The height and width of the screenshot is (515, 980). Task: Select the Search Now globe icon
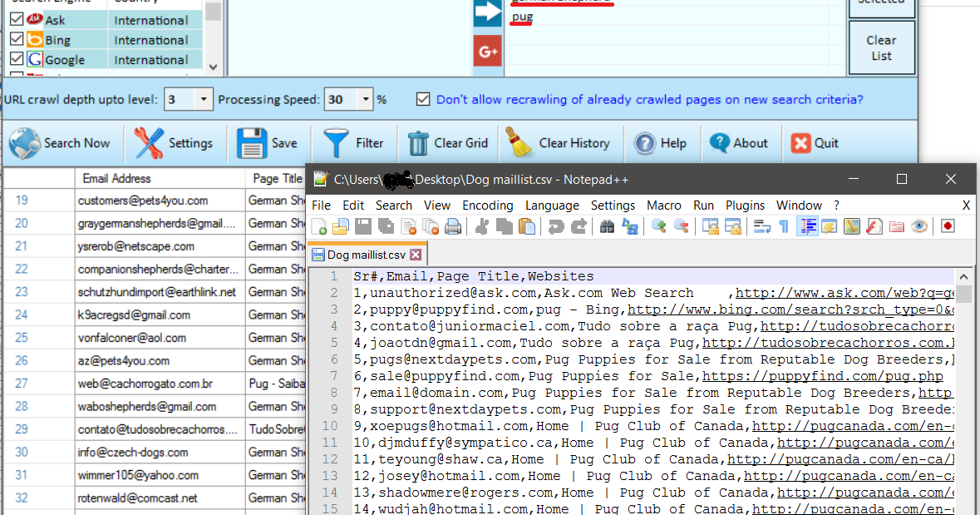pyautogui.click(x=25, y=143)
